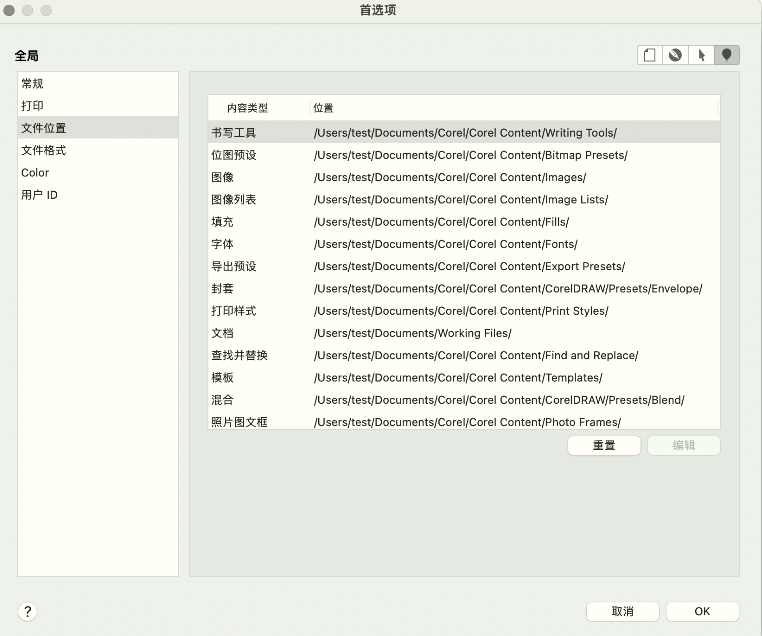Open the 打印 settings category
The image size is (762, 636).
tap(33, 106)
